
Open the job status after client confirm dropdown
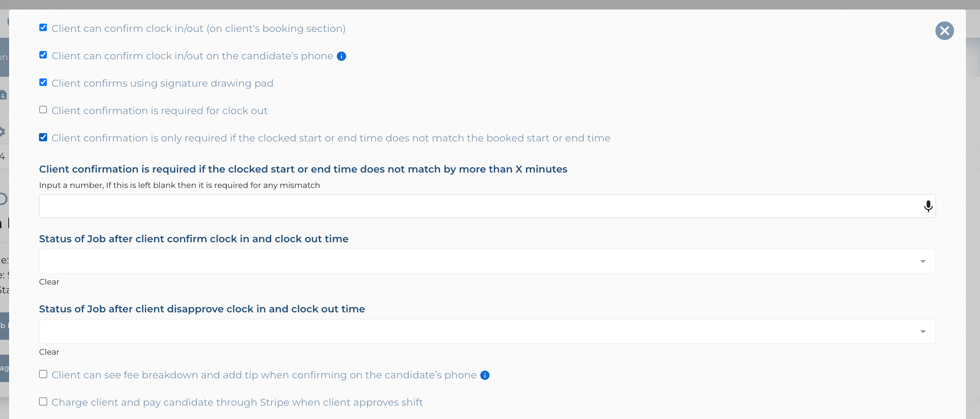point(478,261)
